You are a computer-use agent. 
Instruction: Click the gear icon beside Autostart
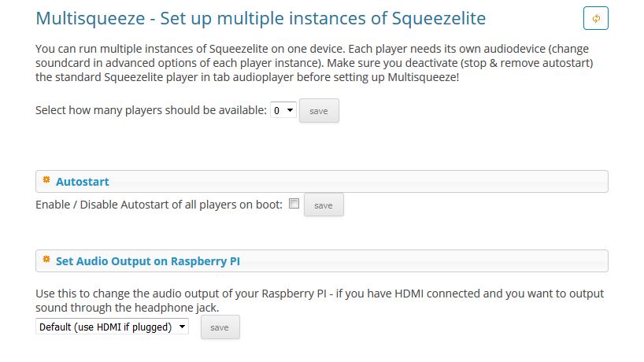click(46, 179)
